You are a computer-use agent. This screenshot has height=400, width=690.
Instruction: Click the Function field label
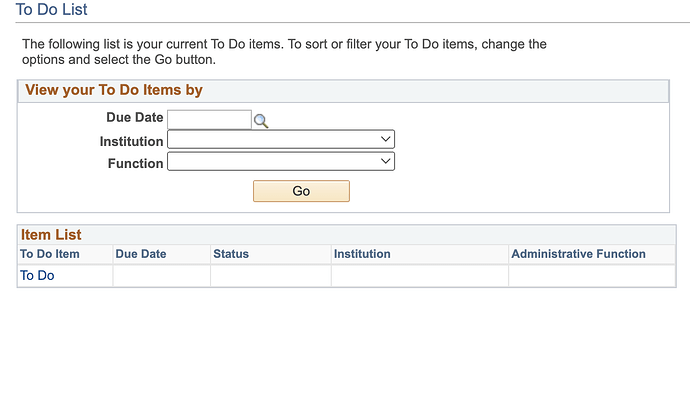tap(135, 163)
